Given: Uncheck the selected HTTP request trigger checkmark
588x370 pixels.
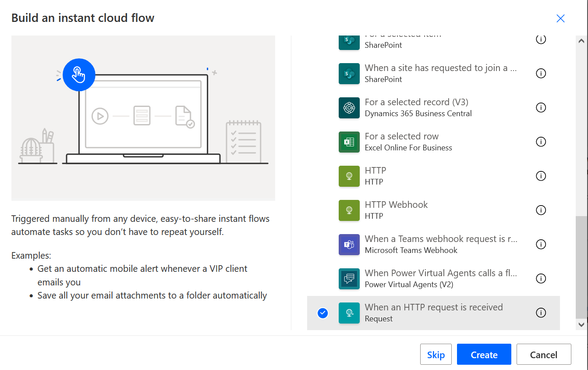Looking at the screenshot, I should (x=322, y=313).
